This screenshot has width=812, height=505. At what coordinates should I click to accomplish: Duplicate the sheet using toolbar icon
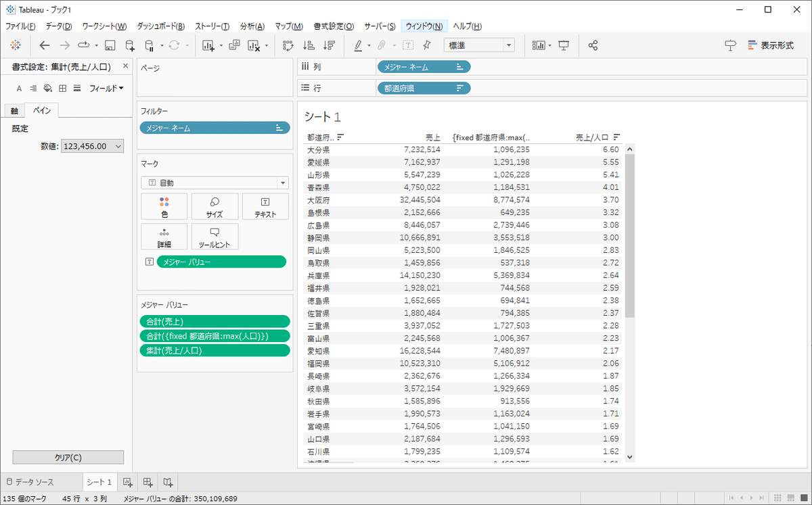[234, 45]
